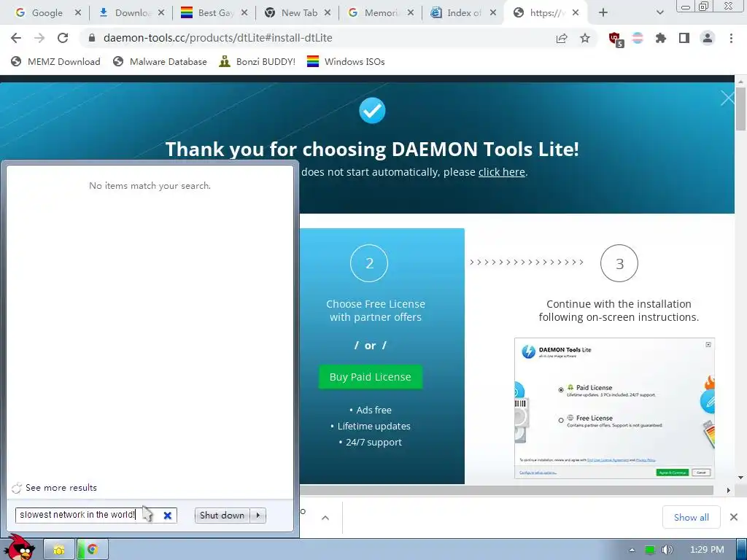Screen dimensions: 747x560
Task: Click the installer screenshot thumbnail
Action: pyautogui.click(x=614, y=408)
